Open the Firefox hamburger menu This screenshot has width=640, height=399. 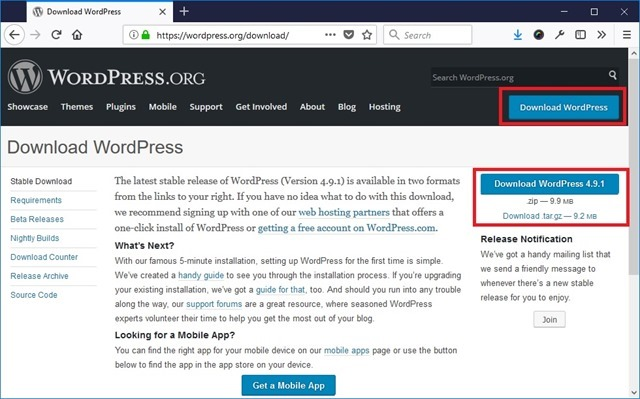coord(627,35)
